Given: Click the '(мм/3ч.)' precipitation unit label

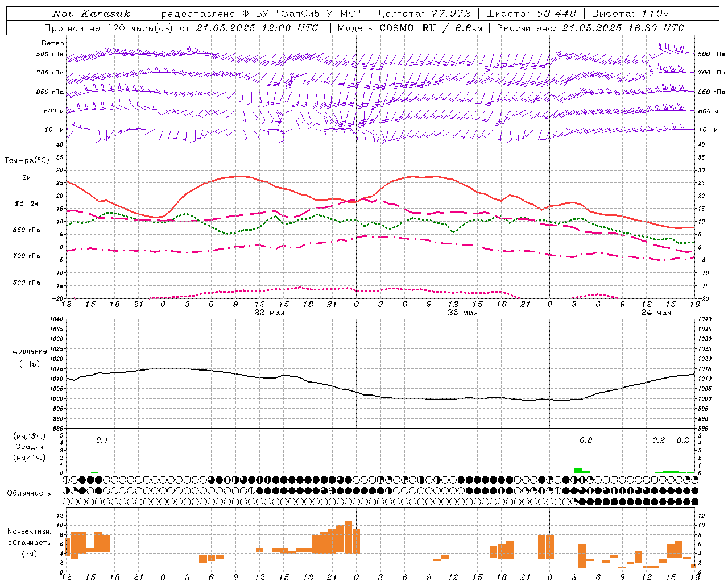Looking at the screenshot, I should pyautogui.click(x=29, y=436).
